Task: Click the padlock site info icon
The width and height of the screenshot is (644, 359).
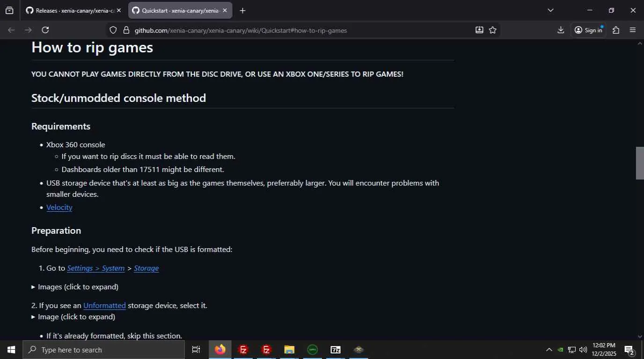Action: click(x=126, y=30)
